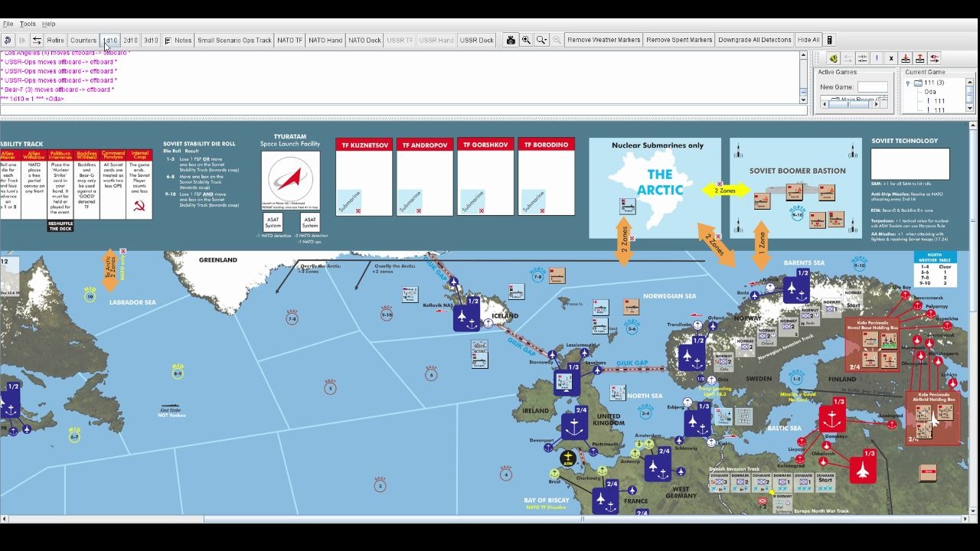The height and width of the screenshot is (551, 980).
Task: Click the blue airbase counter near Bodo
Action: point(795,285)
